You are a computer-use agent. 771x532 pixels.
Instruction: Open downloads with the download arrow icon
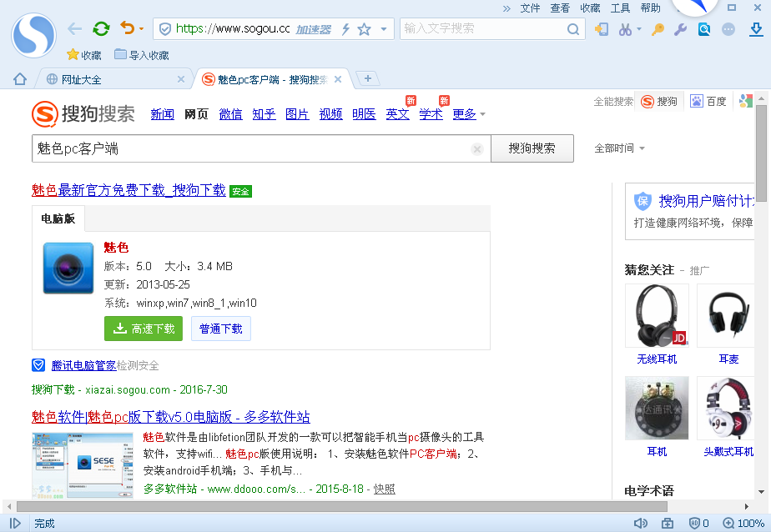click(x=756, y=29)
